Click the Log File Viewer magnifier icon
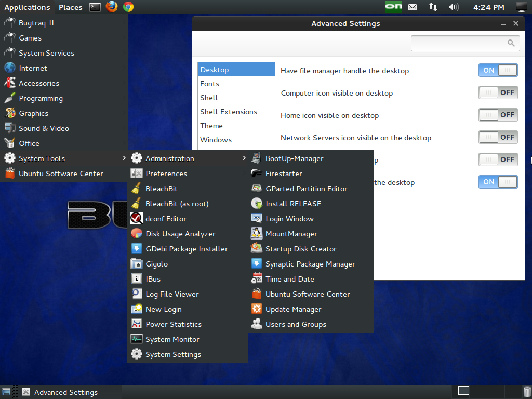 pos(137,294)
